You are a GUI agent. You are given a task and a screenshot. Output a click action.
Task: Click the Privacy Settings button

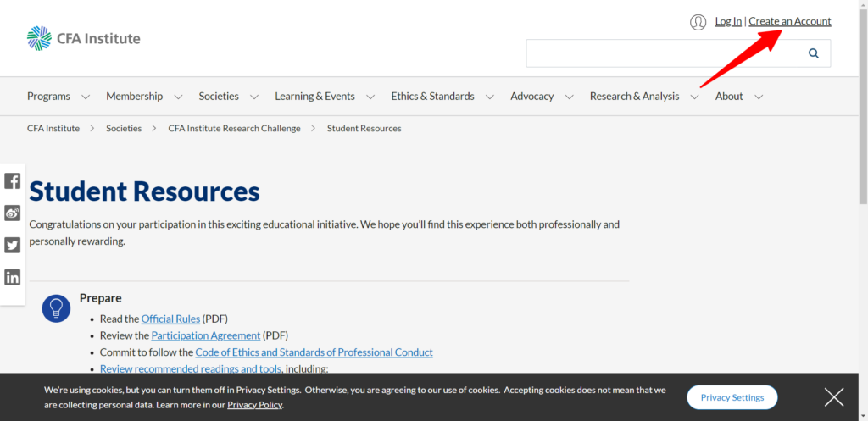pyautogui.click(x=732, y=397)
